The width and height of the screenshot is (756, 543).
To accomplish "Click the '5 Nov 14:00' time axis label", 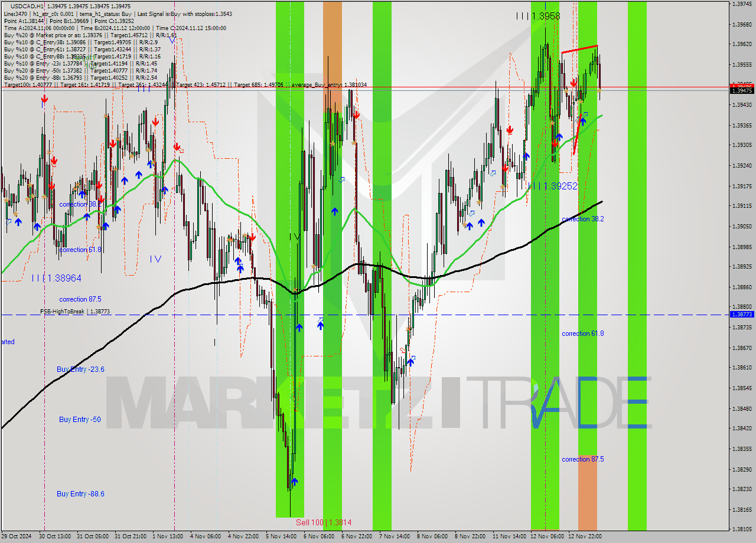I will [281, 536].
